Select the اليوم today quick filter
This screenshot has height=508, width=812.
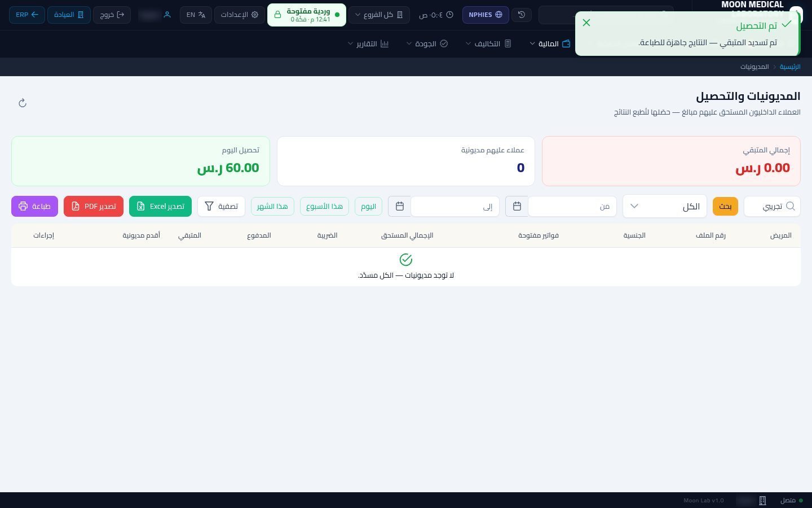(368, 207)
